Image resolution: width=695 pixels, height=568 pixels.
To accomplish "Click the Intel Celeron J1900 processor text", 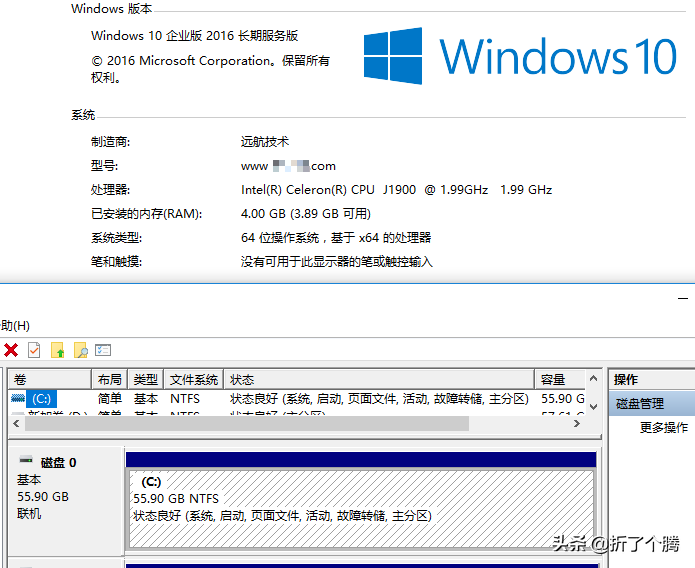I will click(396, 190).
